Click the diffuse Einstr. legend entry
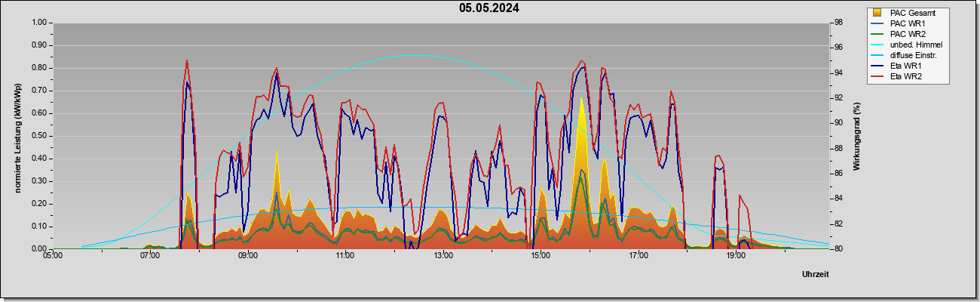 click(914, 55)
